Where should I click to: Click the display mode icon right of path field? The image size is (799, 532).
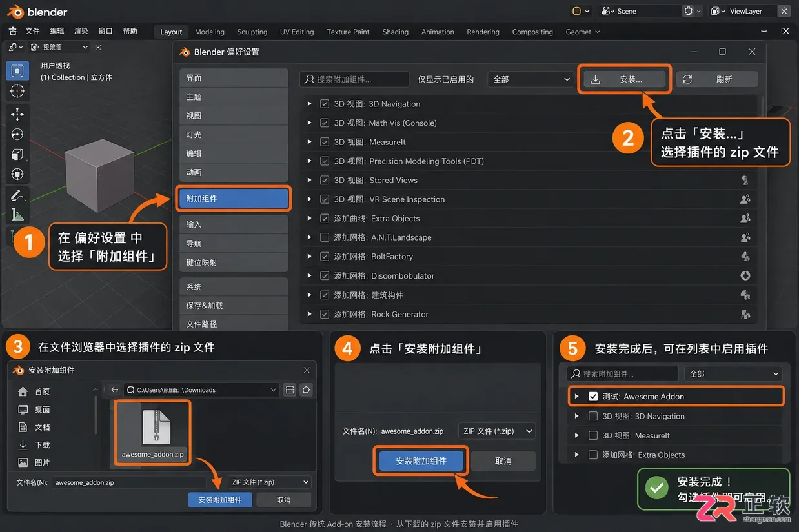[x=290, y=389]
